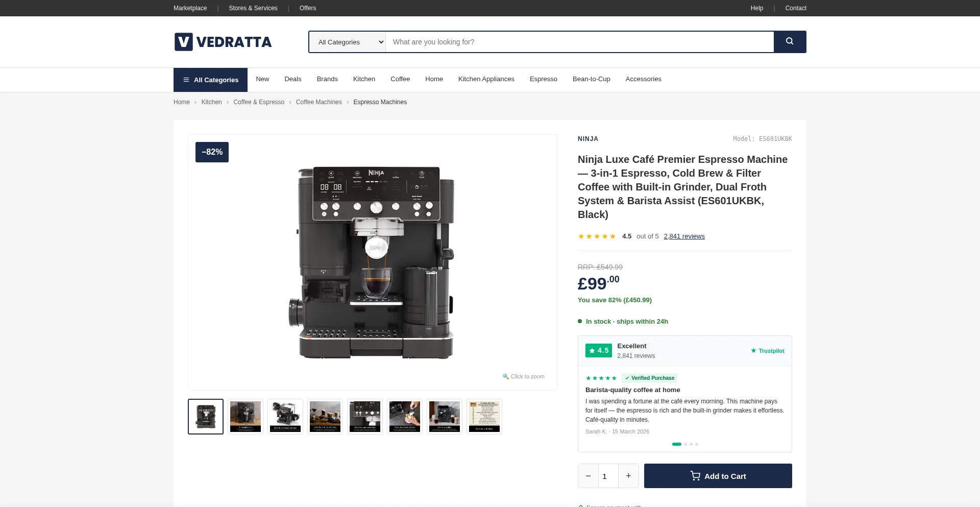
Task: Select the fourth product thumbnail
Action: pyautogui.click(x=325, y=417)
